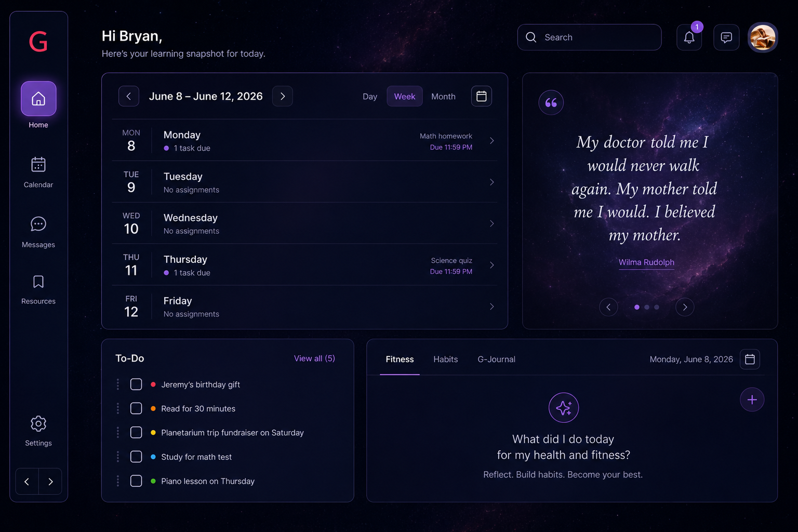Image resolution: width=798 pixels, height=532 pixels.
Task: Check off Jeremy's birthday gift
Action: (x=136, y=384)
